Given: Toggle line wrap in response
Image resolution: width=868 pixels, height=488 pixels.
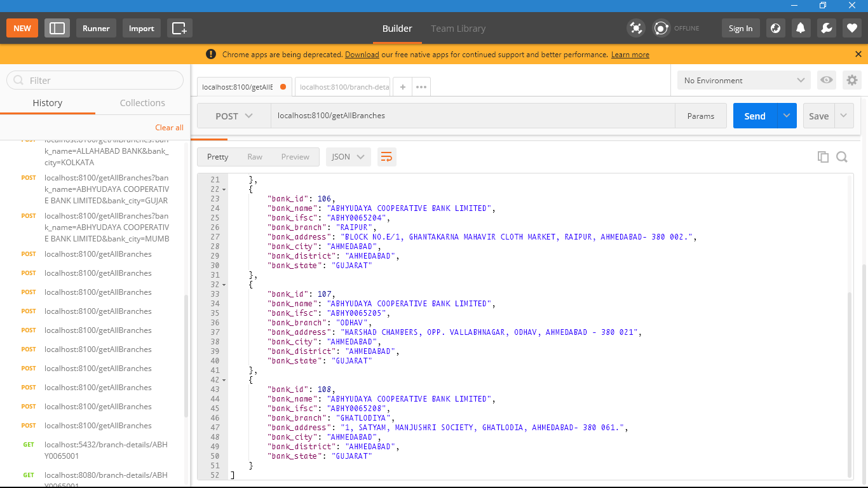Looking at the screenshot, I should (387, 157).
